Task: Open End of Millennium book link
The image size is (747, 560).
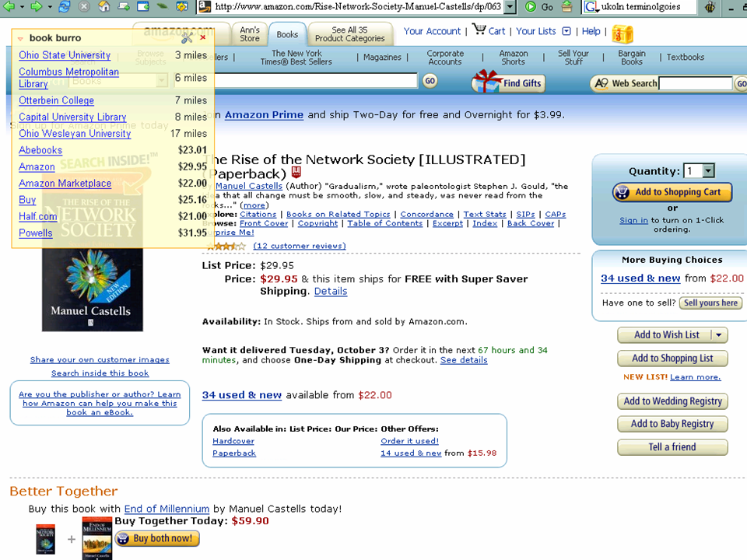Action: pyautogui.click(x=167, y=509)
